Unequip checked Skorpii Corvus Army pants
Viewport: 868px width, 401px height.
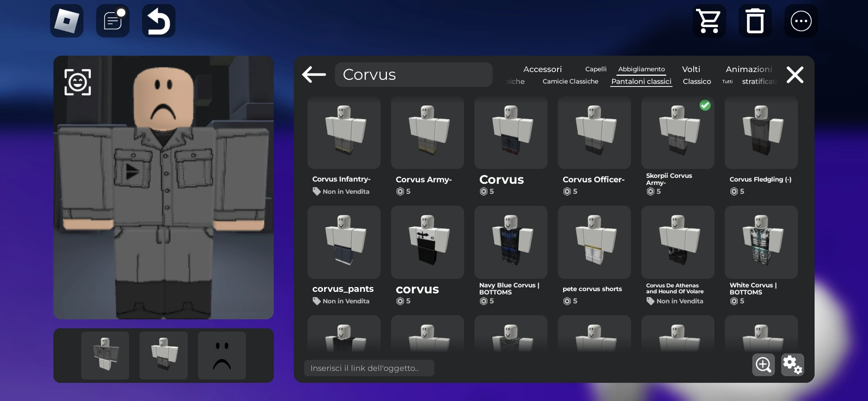tap(677, 133)
